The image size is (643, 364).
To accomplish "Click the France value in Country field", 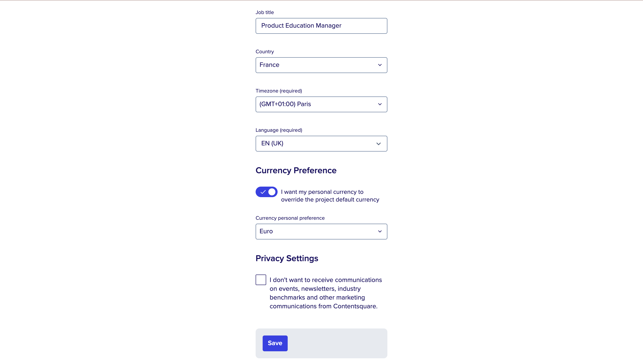I will [269, 65].
